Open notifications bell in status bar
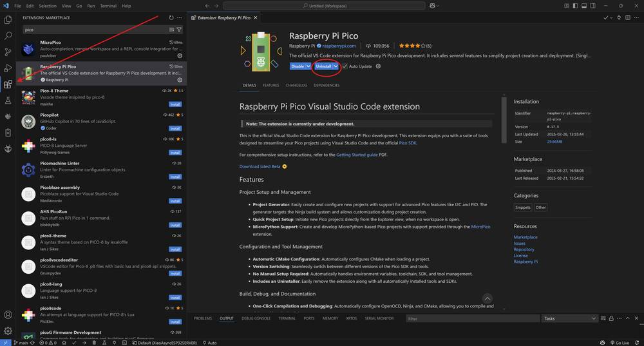Viewport: 644px width, 346px height. [x=637, y=343]
